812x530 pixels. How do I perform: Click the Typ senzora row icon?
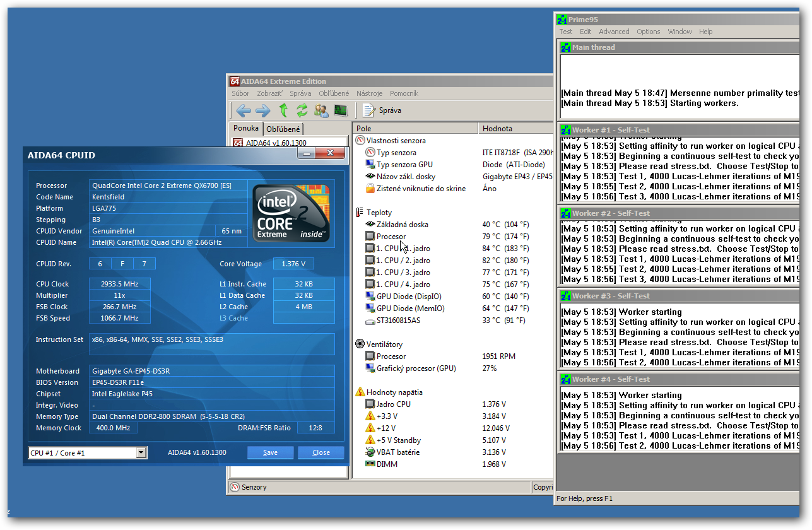[x=370, y=153]
